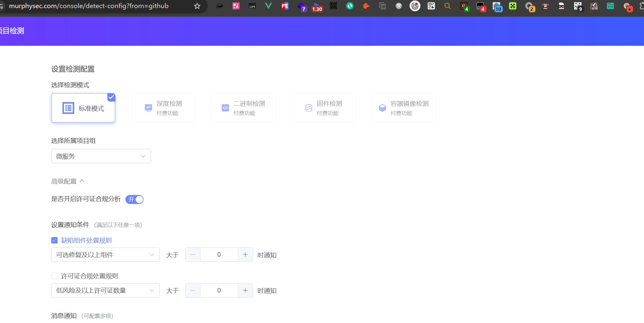Expand the 低风险及以上许可证数量 dropdown

point(105,290)
